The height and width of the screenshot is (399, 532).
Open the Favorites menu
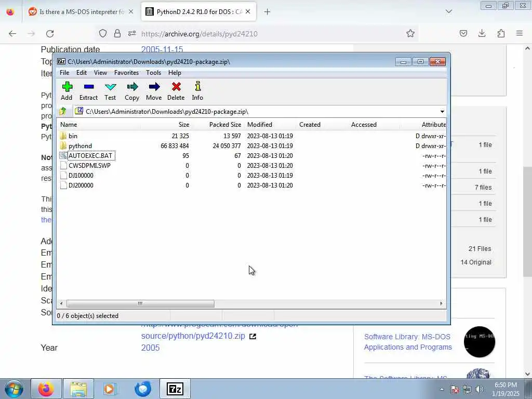127,73
